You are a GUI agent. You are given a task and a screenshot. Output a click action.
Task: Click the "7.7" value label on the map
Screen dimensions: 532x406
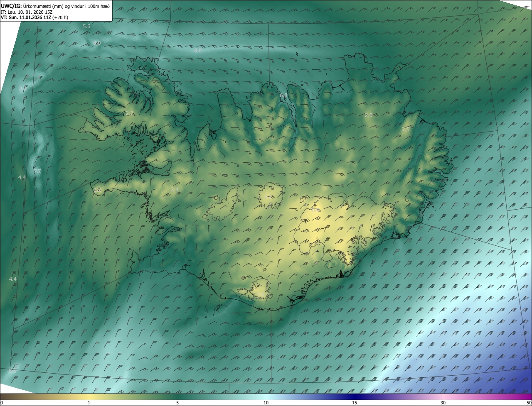[x=37, y=171]
